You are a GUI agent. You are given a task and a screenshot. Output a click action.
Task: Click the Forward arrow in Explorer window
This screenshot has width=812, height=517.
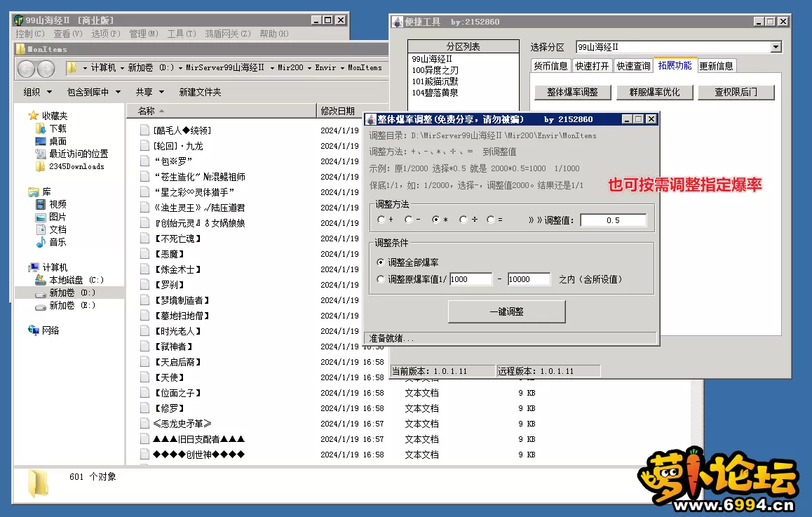pyautogui.click(x=46, y=68)
